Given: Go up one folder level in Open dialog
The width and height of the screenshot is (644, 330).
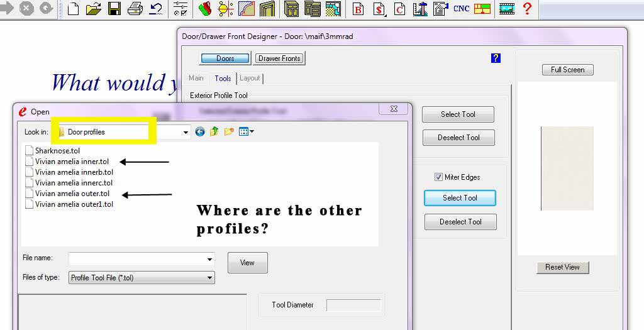Looking at the screenshot, I should (x=214, y=132).
